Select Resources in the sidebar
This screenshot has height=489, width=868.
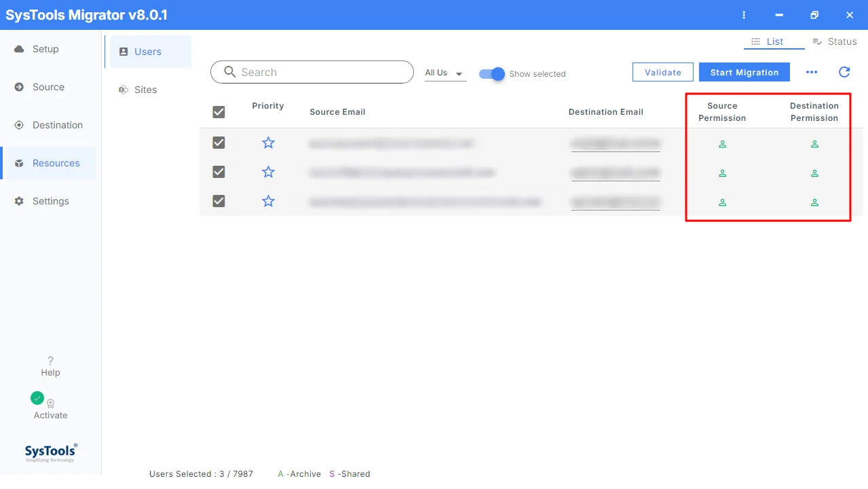(48, 163)
